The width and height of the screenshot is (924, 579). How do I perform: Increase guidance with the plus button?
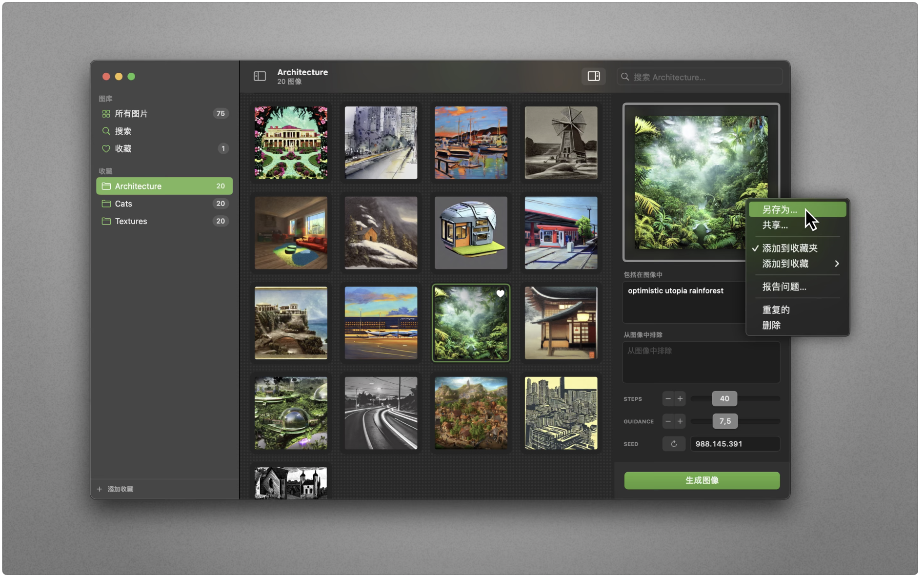pos(680,421)
